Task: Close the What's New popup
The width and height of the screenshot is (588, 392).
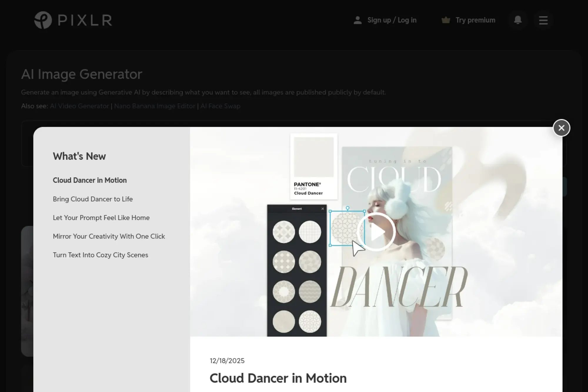Action: [x=561, y=128]
